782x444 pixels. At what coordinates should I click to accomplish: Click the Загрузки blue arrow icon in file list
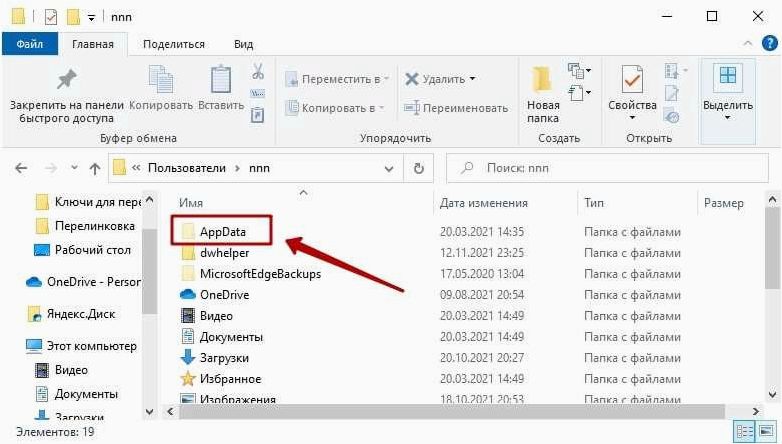188,357
